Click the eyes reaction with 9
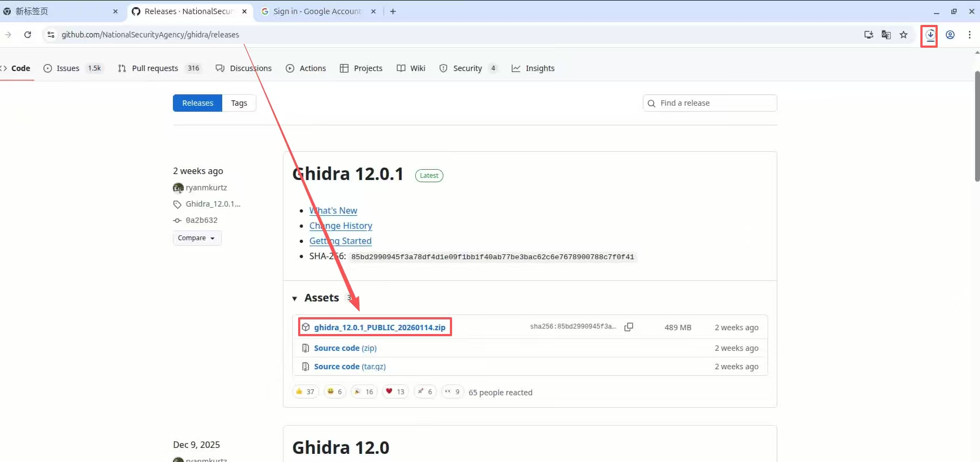This screenshot has height=462, width=980. 453,392
